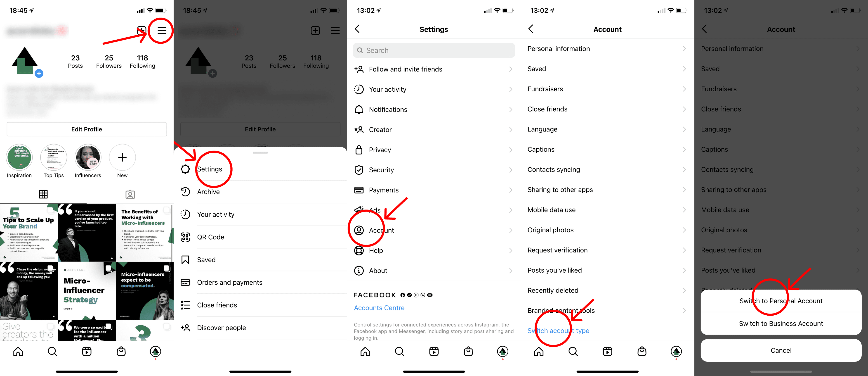Viewport: 868px width, 376px height.
Task: Go back from the fourth Account screen
Action: tap(531, 29)
